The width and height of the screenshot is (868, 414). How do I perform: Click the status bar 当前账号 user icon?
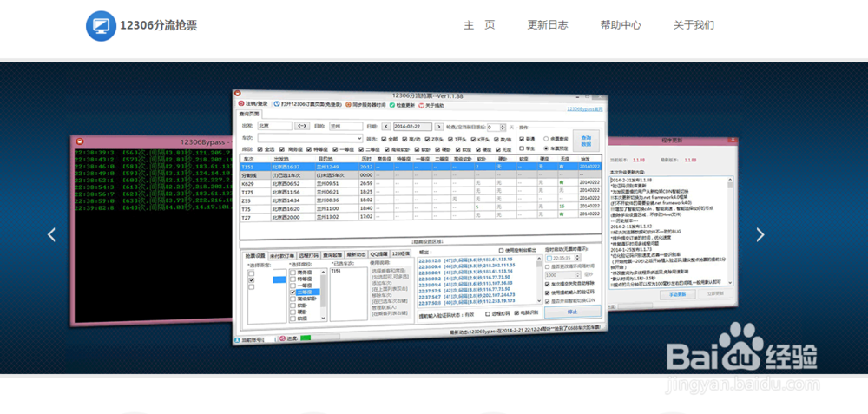(x=237, y=338)
